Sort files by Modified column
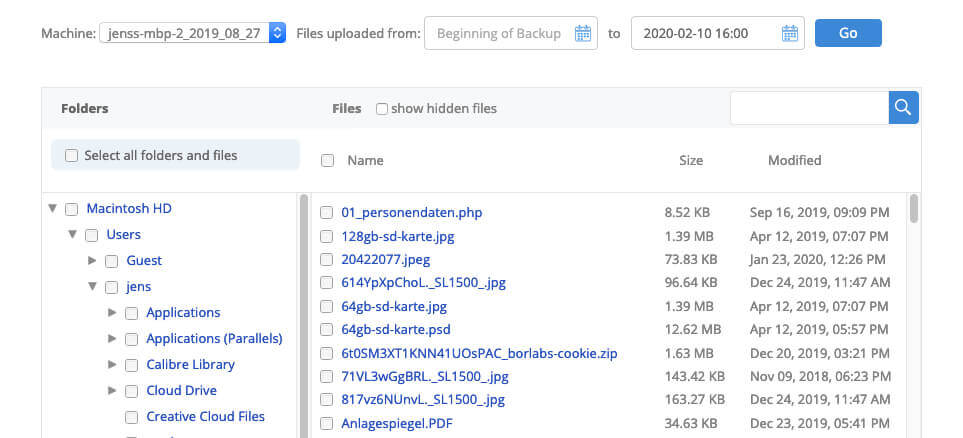 coord(794,160)
